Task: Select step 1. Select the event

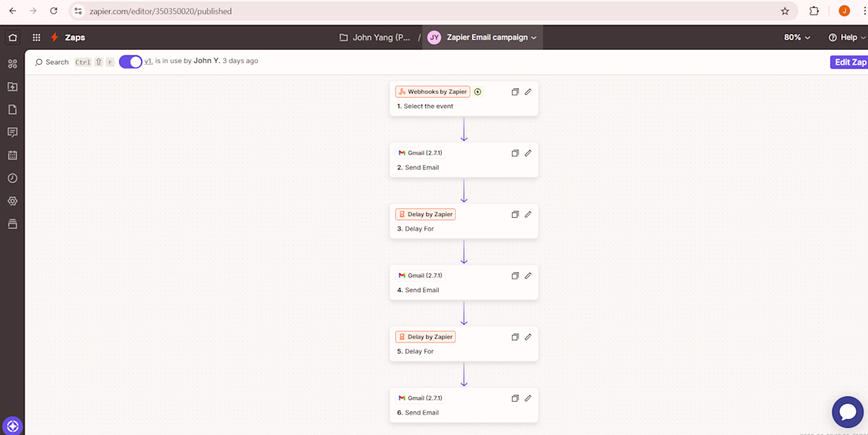Action: coord(425,106)
